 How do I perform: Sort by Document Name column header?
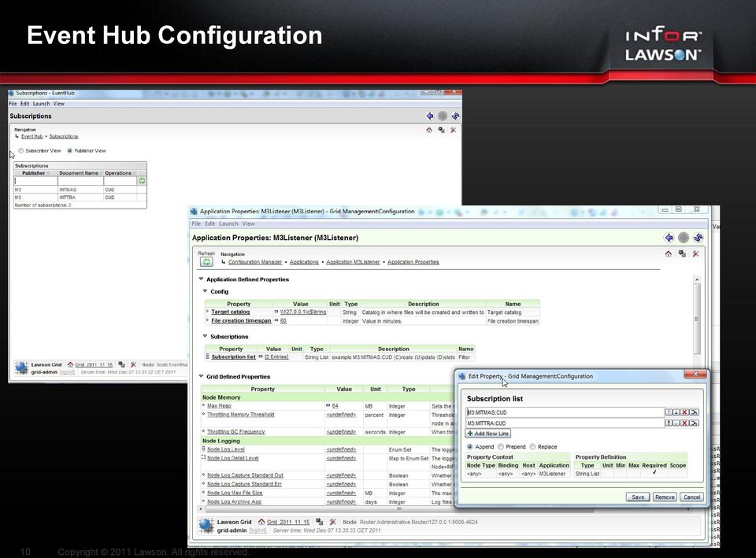(x=80, y=173)
